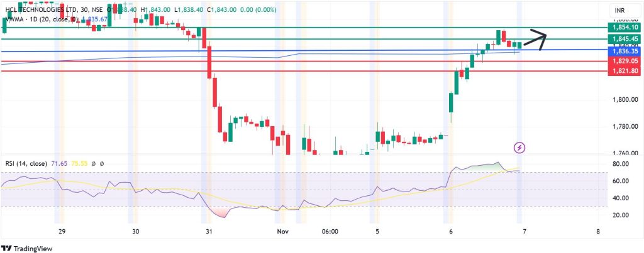Click the 60.00 RSI scale label
This screenshot has width=644, height=253.
(620, 181)
